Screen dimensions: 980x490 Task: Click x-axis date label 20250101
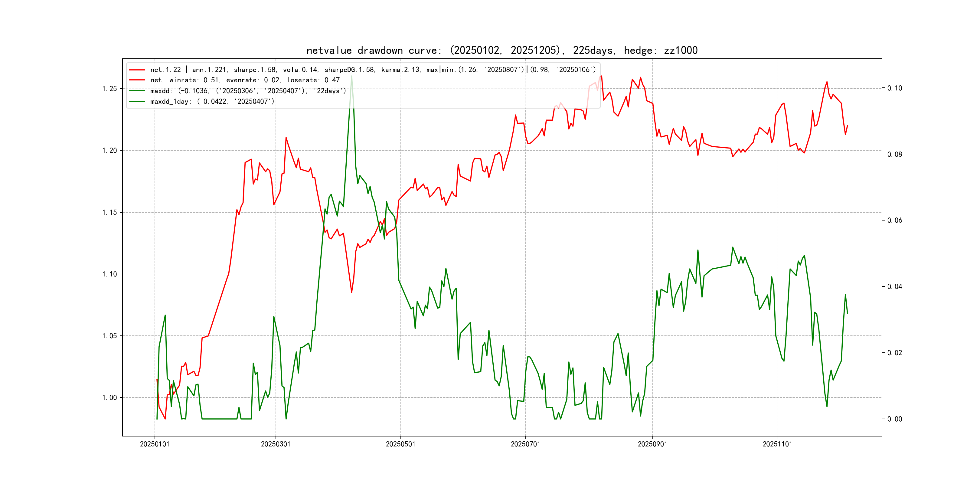coord(155,444)
